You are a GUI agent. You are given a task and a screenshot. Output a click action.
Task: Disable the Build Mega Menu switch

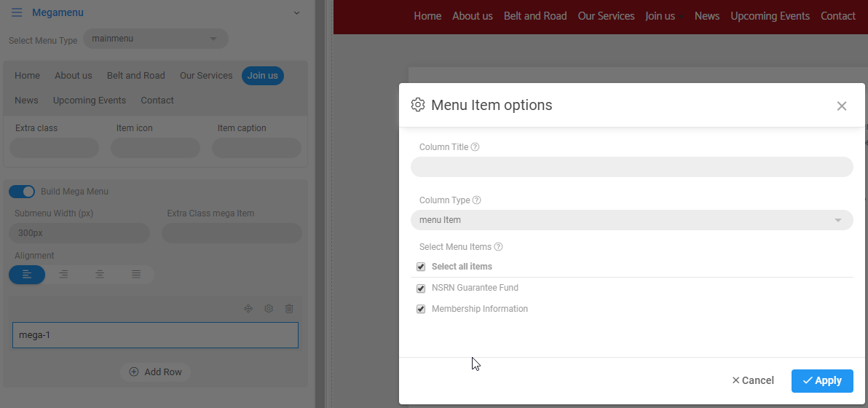pyautogui.click(x=22, y=192)
